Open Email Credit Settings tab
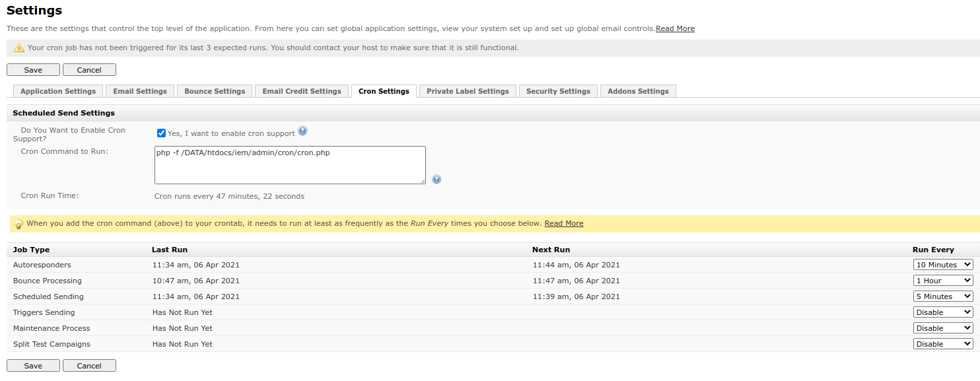This screenshot has height=381, width=980. point(302,91)
